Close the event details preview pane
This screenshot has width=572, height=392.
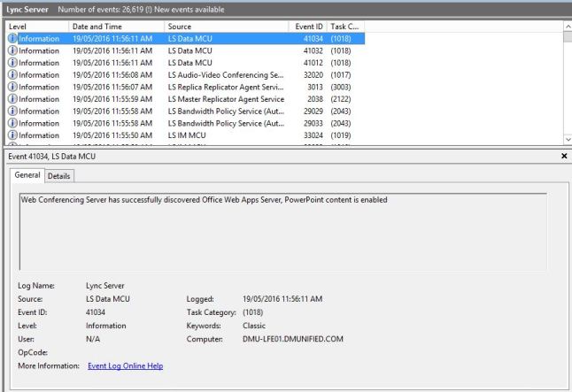click(x=564, y=156)
